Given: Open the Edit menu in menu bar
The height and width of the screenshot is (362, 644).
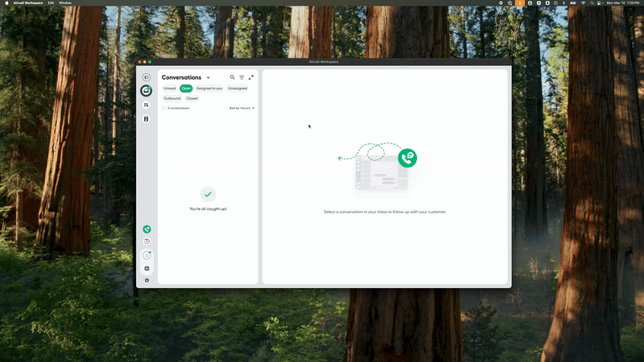Looking at the screenshot, I should coord(52,3).
